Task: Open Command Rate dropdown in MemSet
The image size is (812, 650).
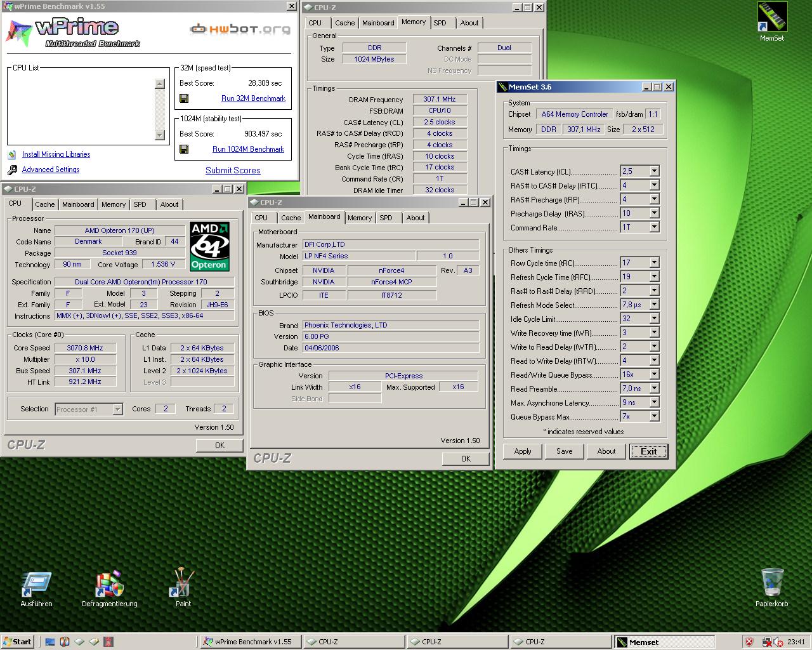Action: click(654, 227)
